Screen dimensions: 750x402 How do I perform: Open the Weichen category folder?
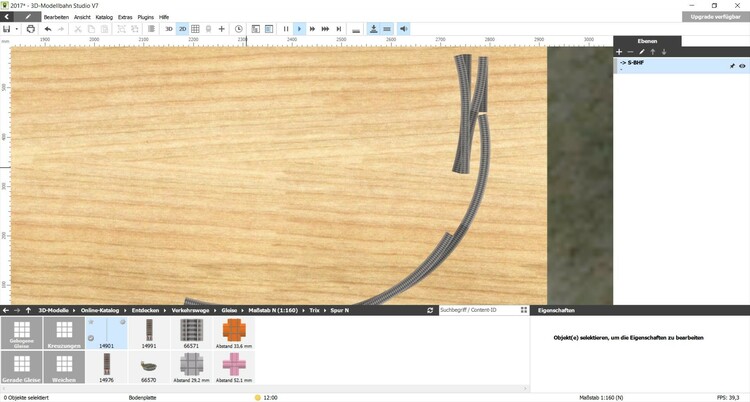pos(63,368)
